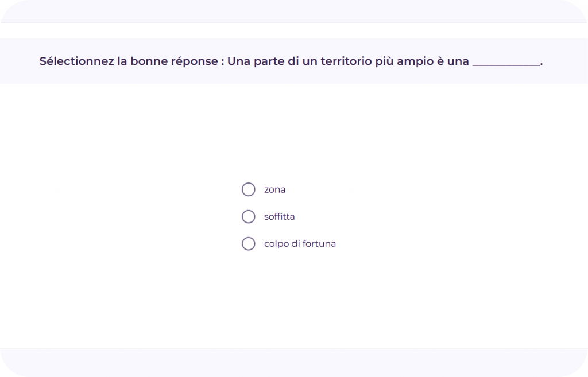Pick the "colpo di fortuna" radio button
The height and width of the screenshot is (377, 588).
(248, 244)
